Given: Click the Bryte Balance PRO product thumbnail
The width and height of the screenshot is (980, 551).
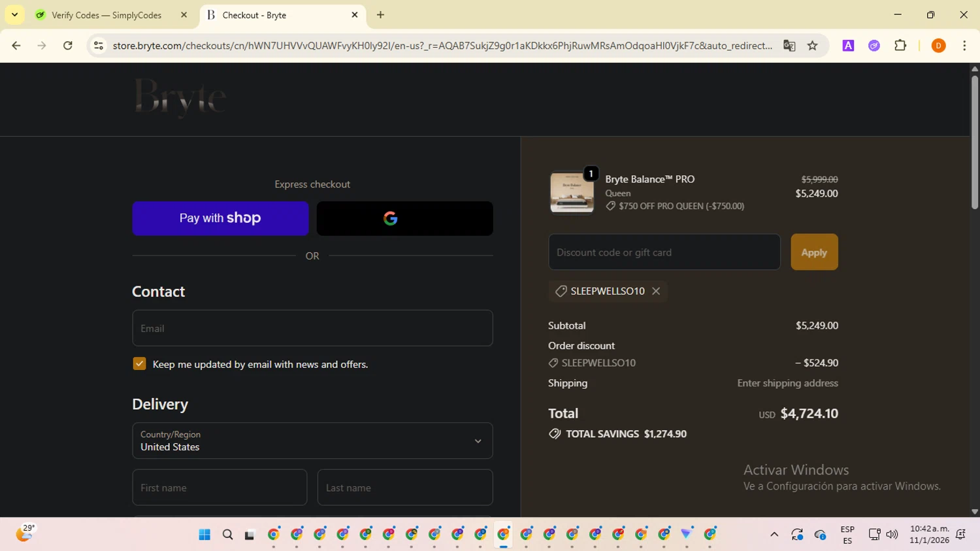Looking at the screenshot, I should pyautogui.click(x=572, y=192).
